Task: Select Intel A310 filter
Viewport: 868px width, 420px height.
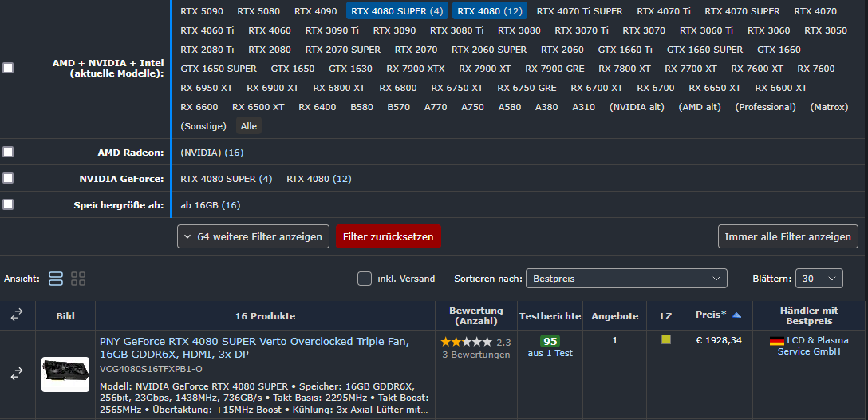Action: tap(583, 107)
